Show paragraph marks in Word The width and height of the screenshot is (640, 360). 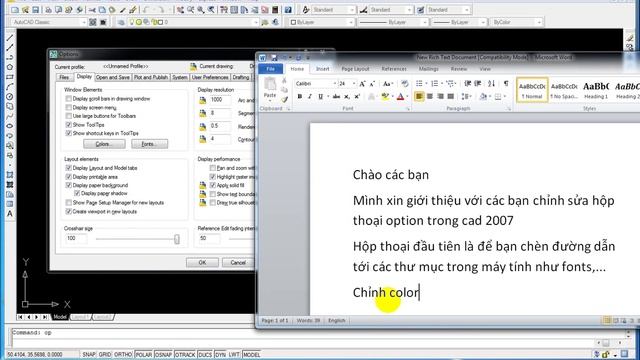506,84
